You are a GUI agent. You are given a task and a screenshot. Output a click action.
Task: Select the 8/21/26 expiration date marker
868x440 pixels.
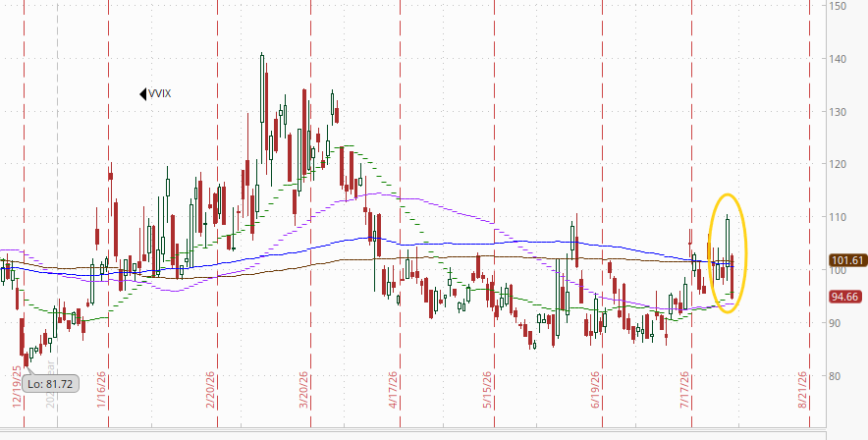tap(802, 390)
